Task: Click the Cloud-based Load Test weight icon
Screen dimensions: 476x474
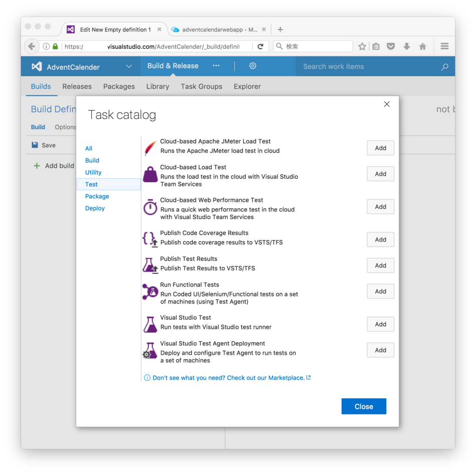Action: point(150,174)
